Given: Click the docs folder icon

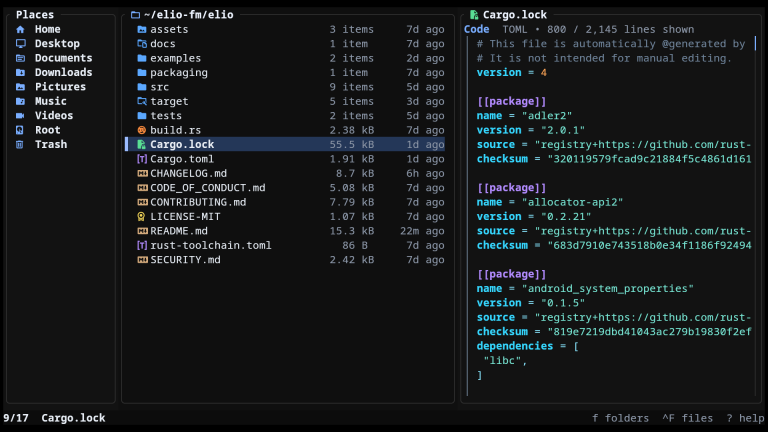Looking at the screenshot, I should pos(142,44).
